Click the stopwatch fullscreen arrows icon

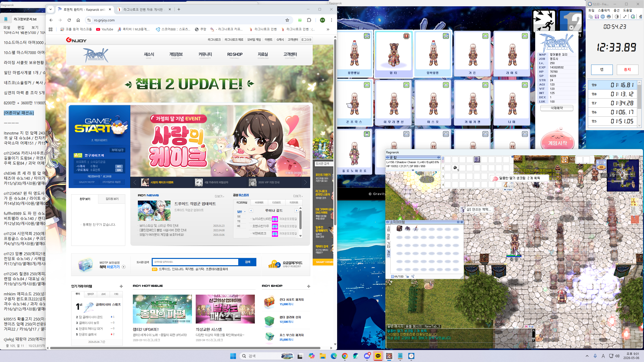(x=625, y=17)
